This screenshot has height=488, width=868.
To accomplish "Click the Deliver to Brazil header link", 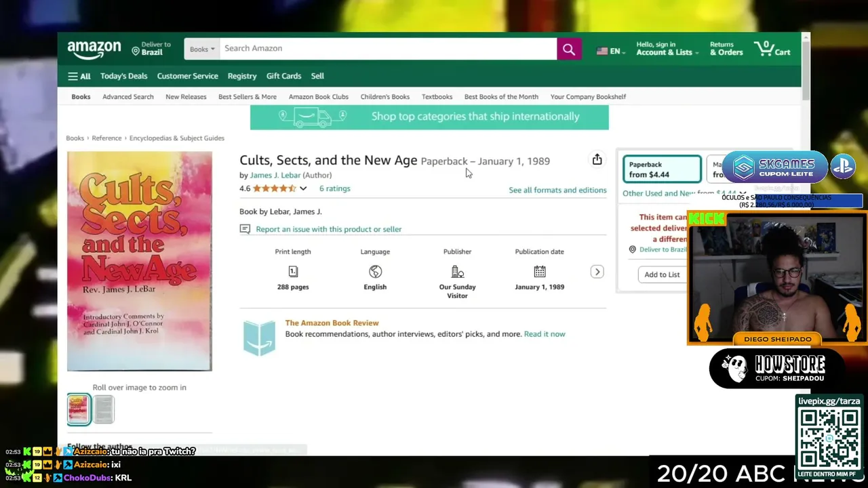I will pos(151,49).
